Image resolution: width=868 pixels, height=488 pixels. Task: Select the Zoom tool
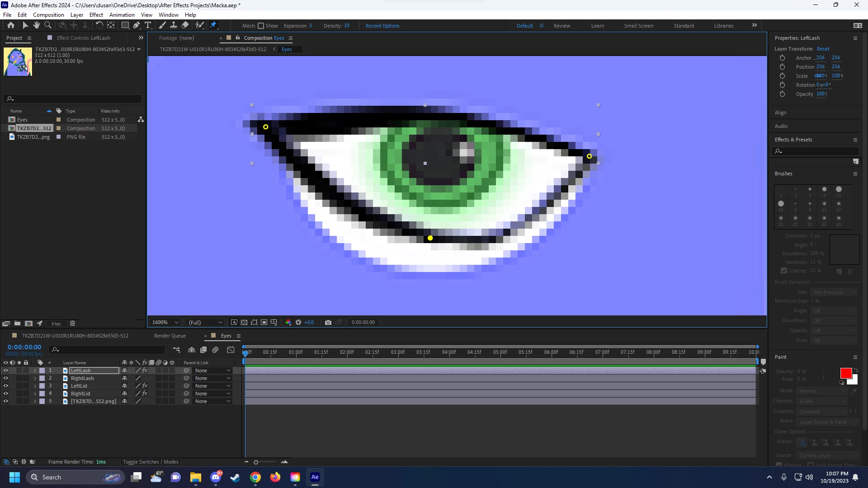(47, 25)
